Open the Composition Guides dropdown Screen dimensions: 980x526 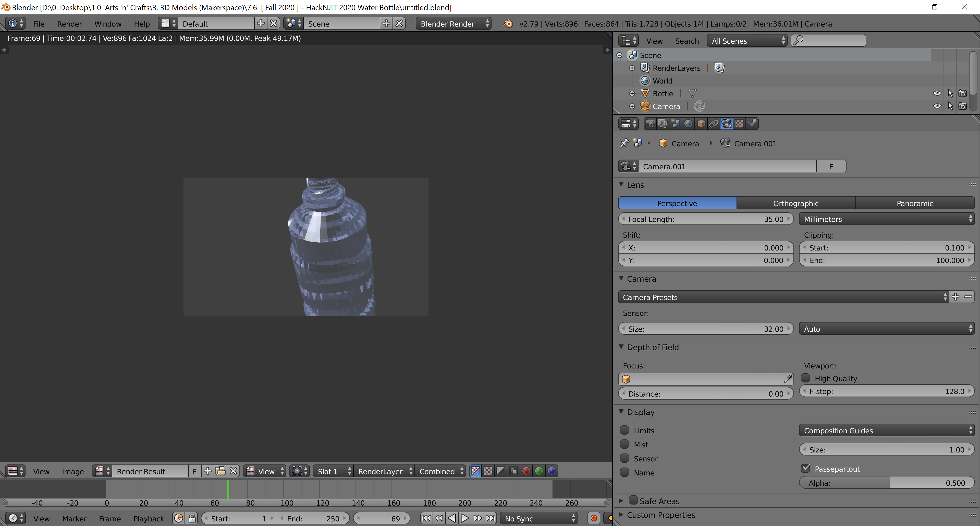[886, 431]
